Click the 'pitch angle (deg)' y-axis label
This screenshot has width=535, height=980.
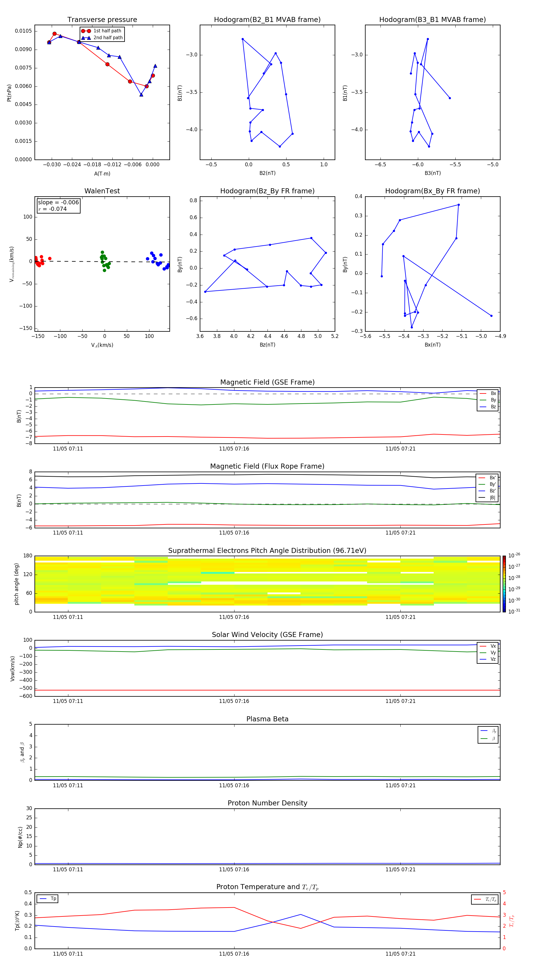coord(16,584)
